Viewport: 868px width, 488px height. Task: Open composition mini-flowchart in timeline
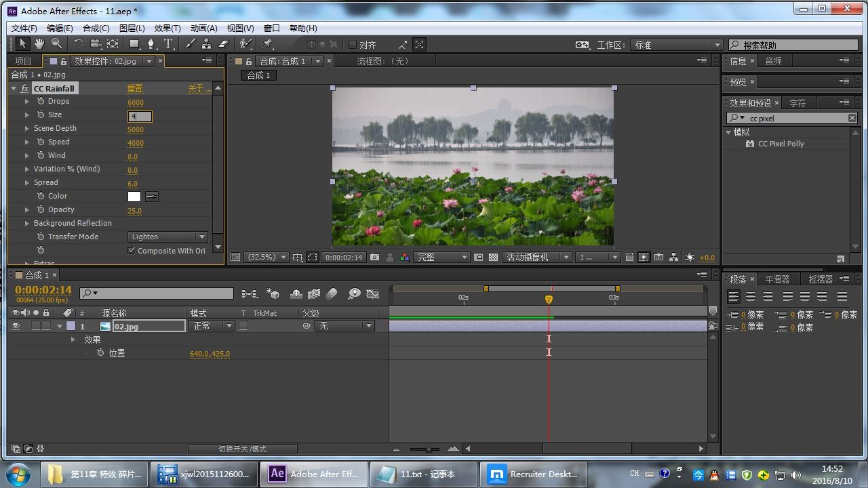pos(249,293)
